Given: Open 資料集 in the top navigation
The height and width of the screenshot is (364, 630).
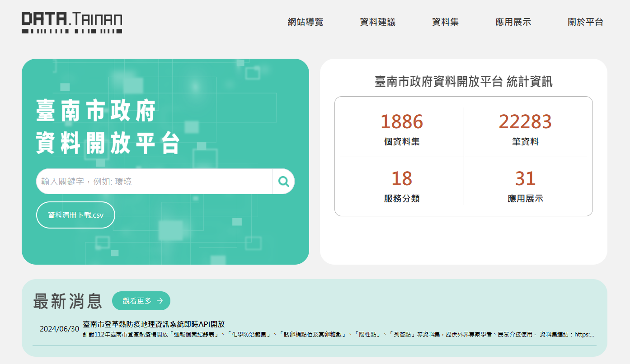Looking at the screenshot, I should coord(445,22).
